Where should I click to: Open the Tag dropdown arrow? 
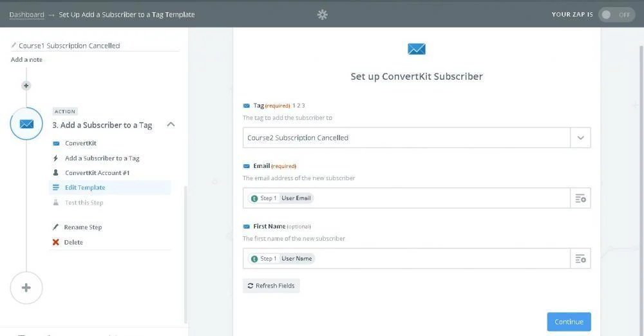[580, 138]
